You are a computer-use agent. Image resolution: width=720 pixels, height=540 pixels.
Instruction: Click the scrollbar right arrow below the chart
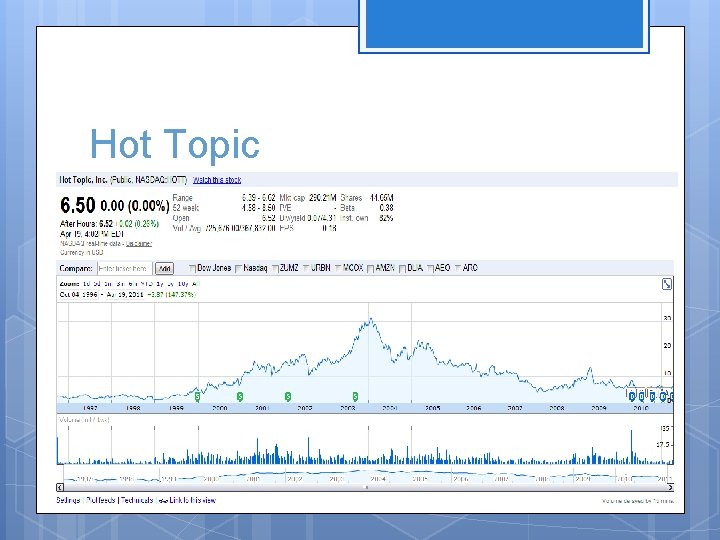(x=670, y=487)
